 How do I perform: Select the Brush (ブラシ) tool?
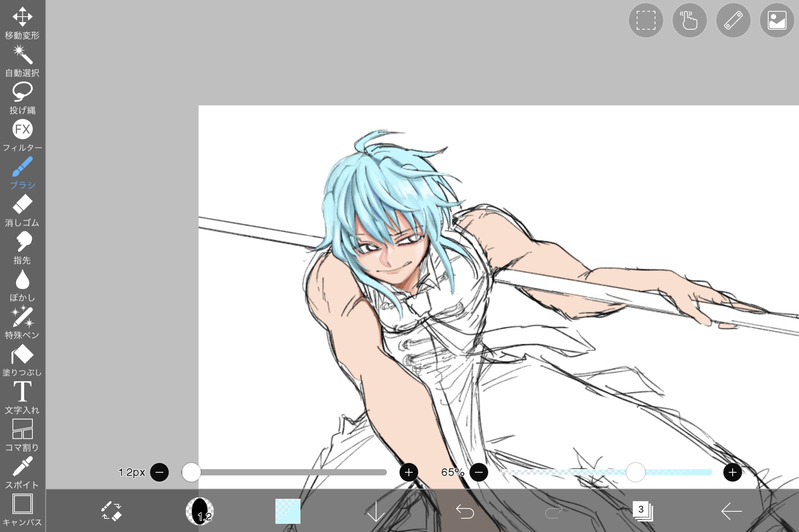[x=22, y=173]
